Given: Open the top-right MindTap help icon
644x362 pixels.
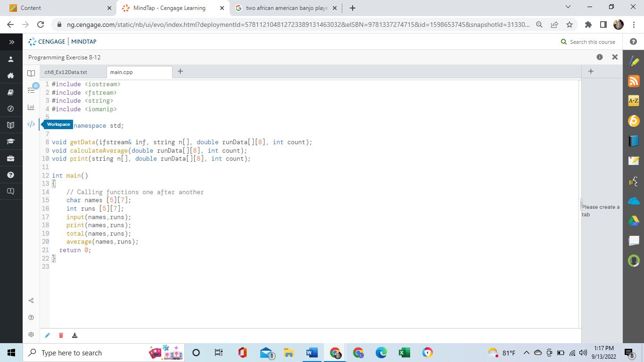Looking at the screenshot, I should [x=633, y=42].
